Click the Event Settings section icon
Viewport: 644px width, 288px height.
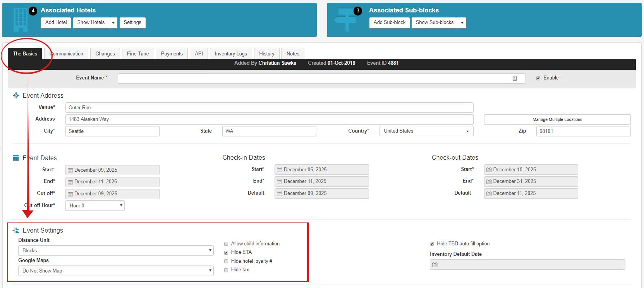(16, 230)
